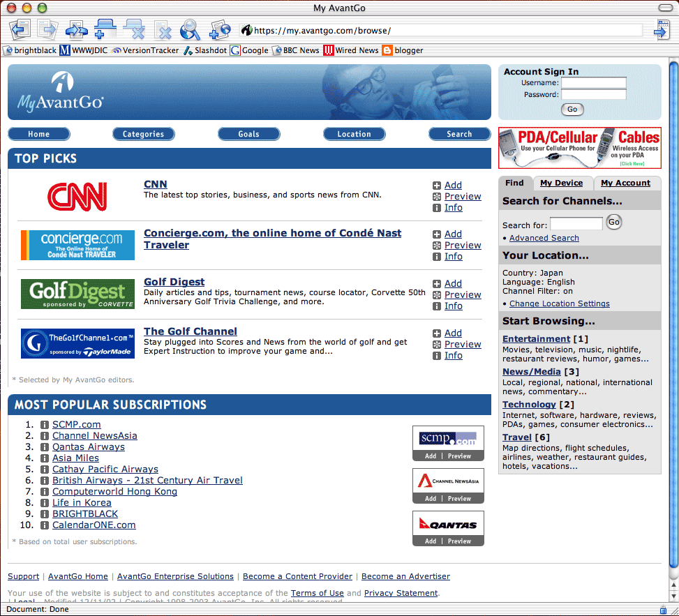Click Go under Account Sign In

[572, 110]
